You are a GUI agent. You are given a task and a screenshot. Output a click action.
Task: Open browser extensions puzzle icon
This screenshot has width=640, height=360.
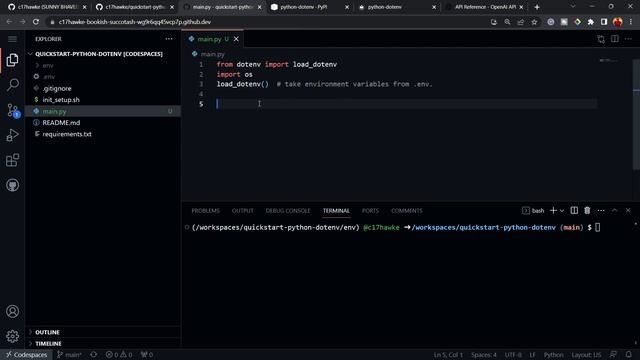[x=591, y=22]
